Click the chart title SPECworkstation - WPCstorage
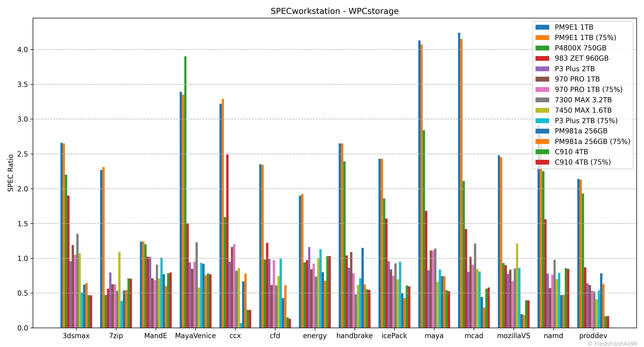 pos(335,11)
